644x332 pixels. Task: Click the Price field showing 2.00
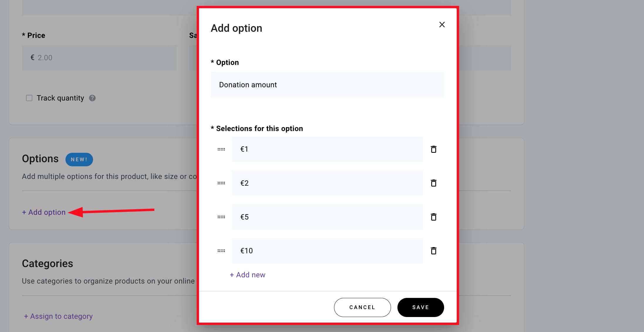(x=99, y=58)
